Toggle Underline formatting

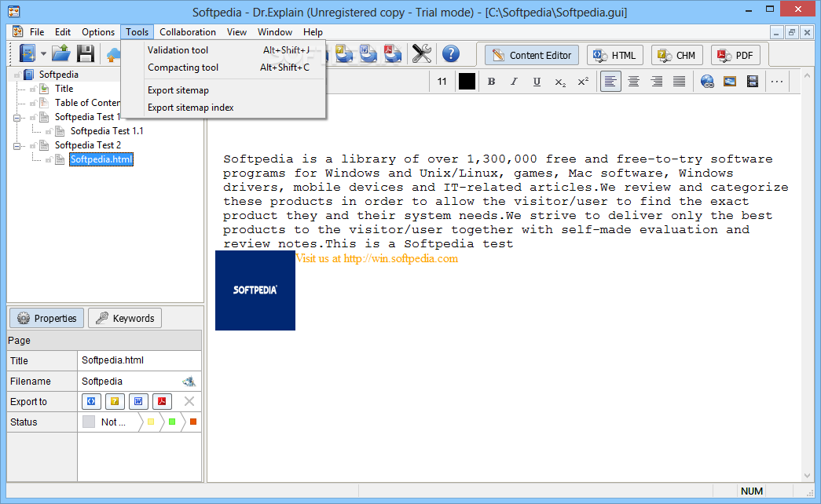537,82
